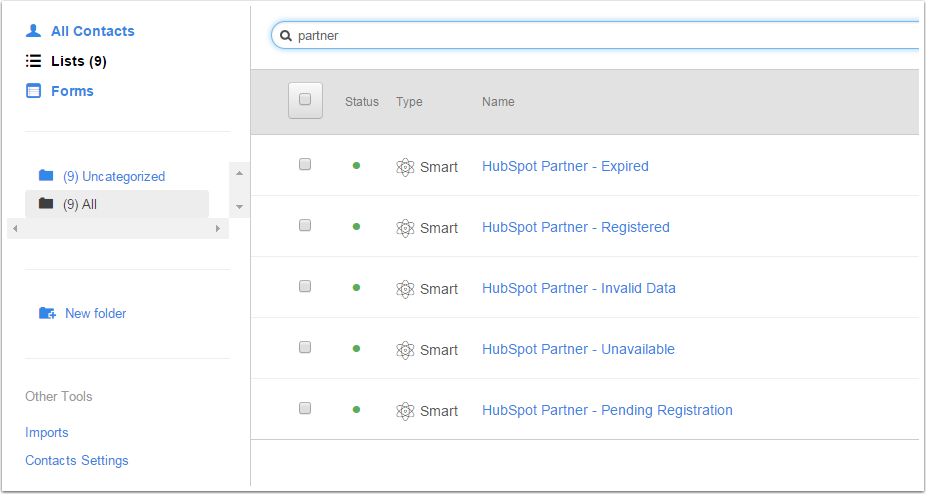Select Lists (9) in the sidebar
Image resolution: width=926 pixels, height=494 pixels.
(79, 61)
